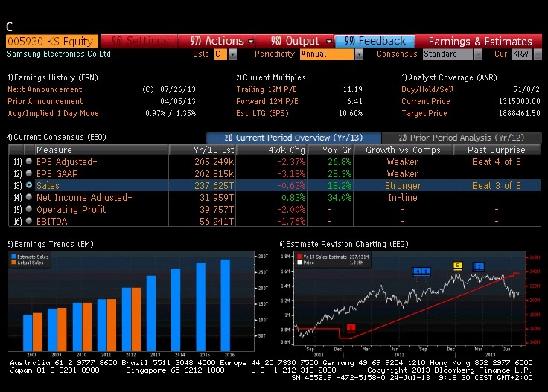Click Est. LTG (EPS) value 10.60%
Viewport: 548px width, 392px height.
point(351,113)
